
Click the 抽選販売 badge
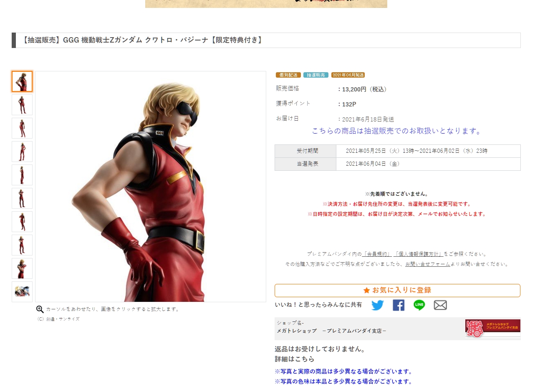pos(316,75)
